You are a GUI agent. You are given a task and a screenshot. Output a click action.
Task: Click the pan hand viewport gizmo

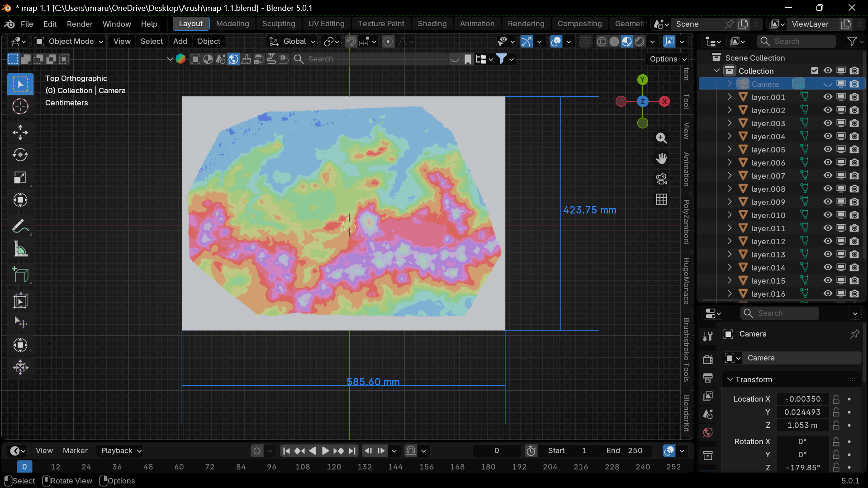point(661,158)
